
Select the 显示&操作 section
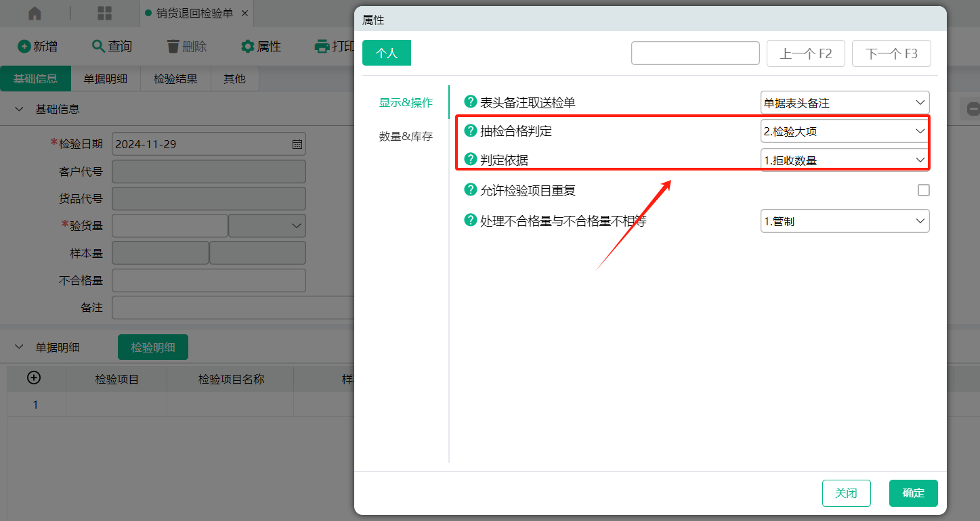pos(405,102)
